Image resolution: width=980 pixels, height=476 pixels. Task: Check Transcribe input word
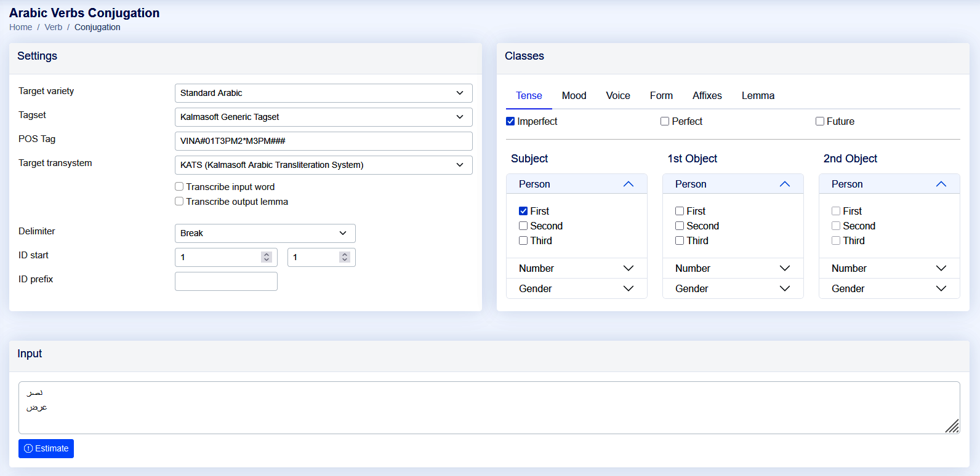coord(179,186)
